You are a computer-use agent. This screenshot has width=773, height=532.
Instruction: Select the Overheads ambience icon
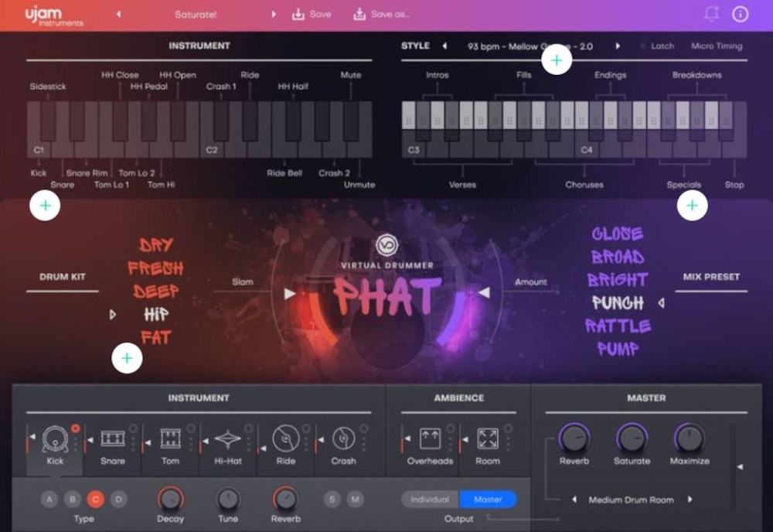click(430, 438)
